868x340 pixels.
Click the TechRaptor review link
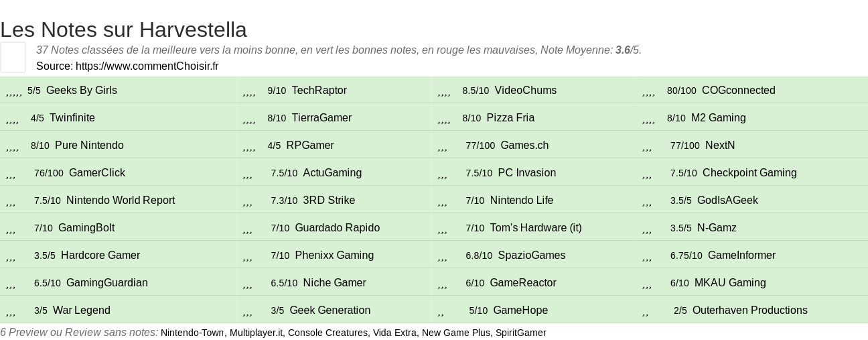[319, 91]
